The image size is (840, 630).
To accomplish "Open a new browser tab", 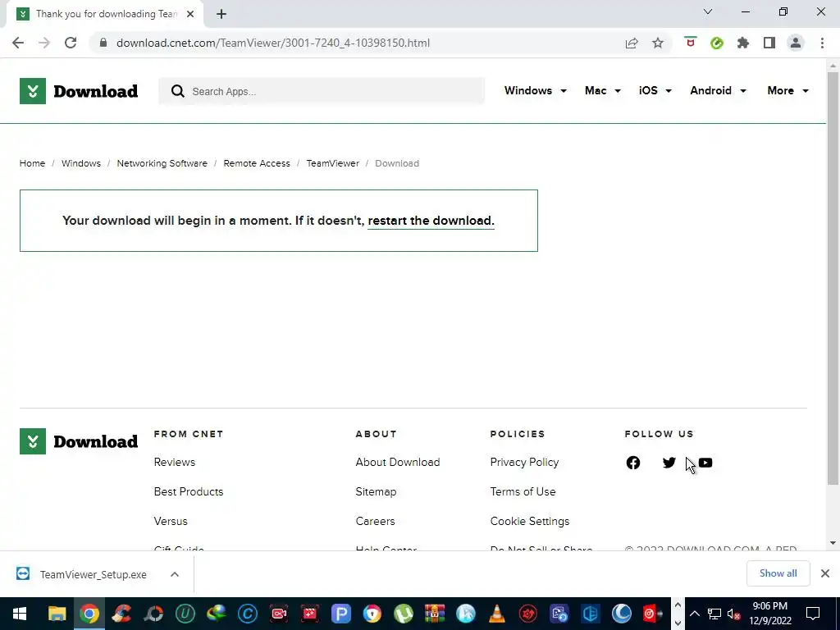I will pyautogui.click(x=221, y=14).
